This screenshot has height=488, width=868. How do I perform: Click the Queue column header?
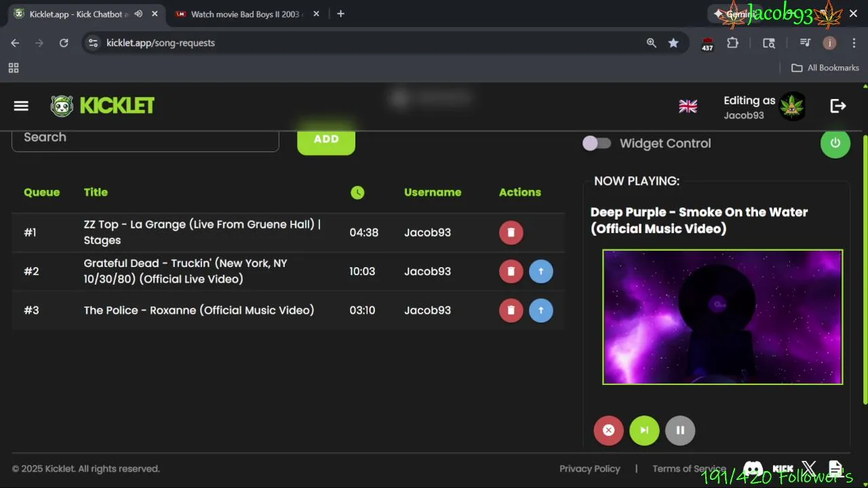(41, 192)
